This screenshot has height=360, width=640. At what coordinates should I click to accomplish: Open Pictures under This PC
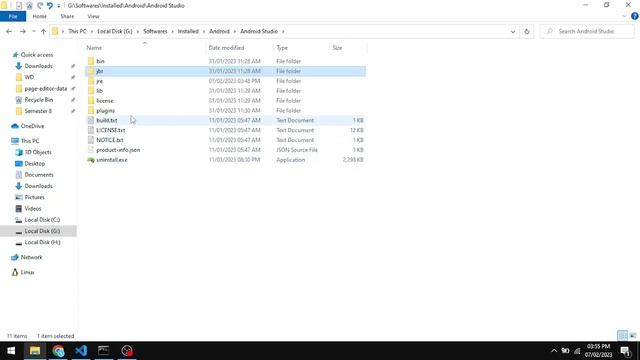click(x=34, y=197)
